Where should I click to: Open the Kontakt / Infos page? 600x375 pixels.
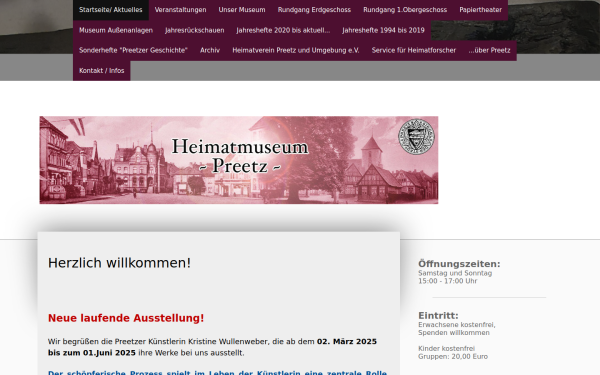coord(102,71)
